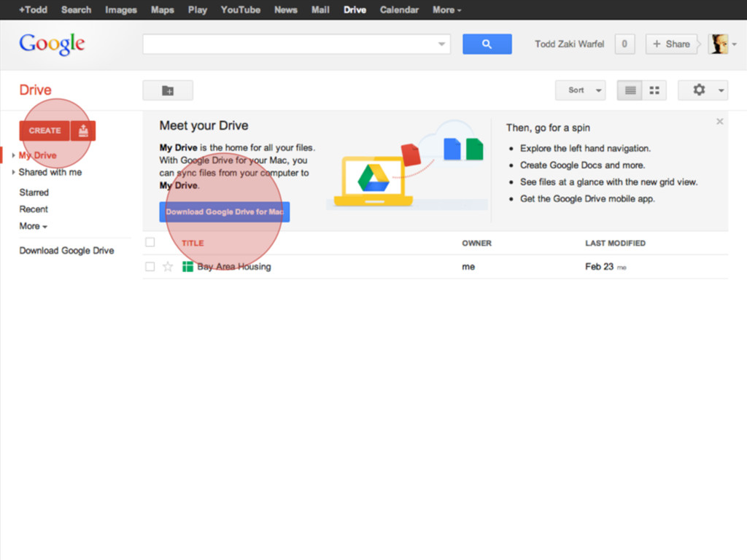Viewport: 747px width, 560px height.
Task: Tick the select-all checkbox in the header
Action: coord(150,242)
